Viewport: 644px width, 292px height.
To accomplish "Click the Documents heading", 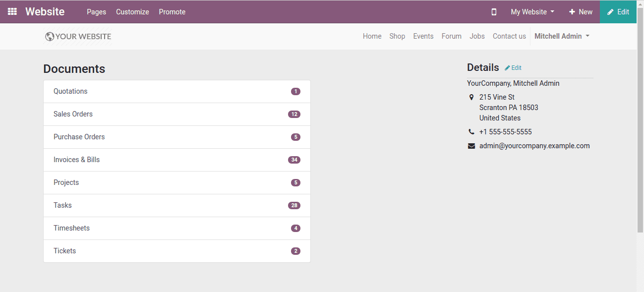I will point(74,69).
